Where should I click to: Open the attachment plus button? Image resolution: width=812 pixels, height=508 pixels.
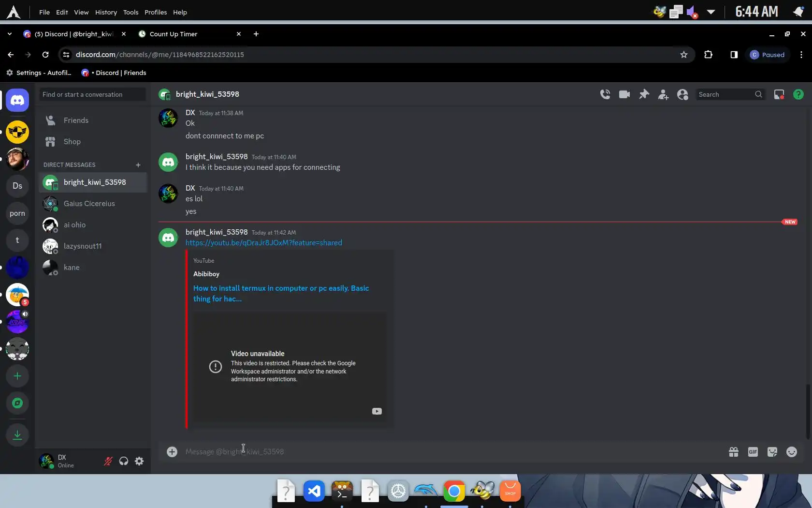(x=172, y=451)
